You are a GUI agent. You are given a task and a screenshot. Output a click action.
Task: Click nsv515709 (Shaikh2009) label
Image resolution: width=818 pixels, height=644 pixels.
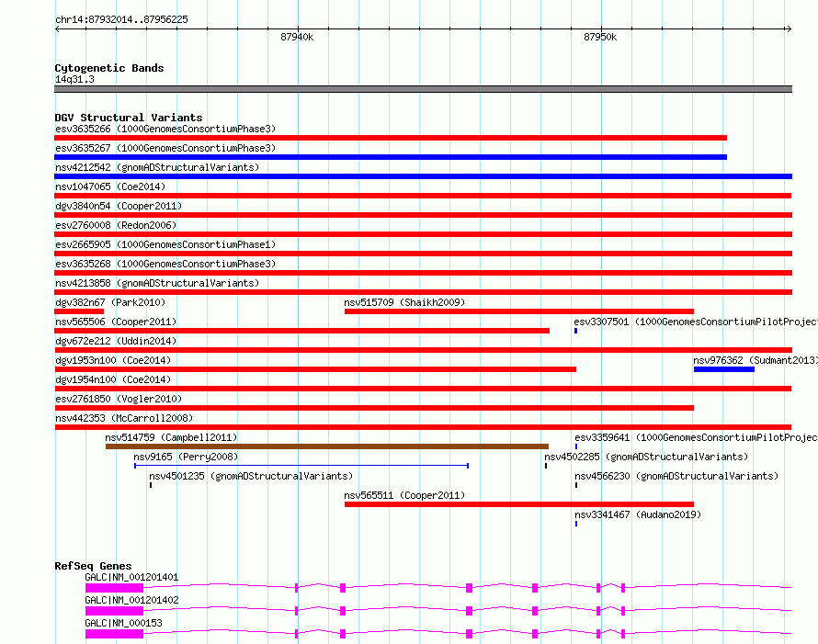tap(404, 302)
